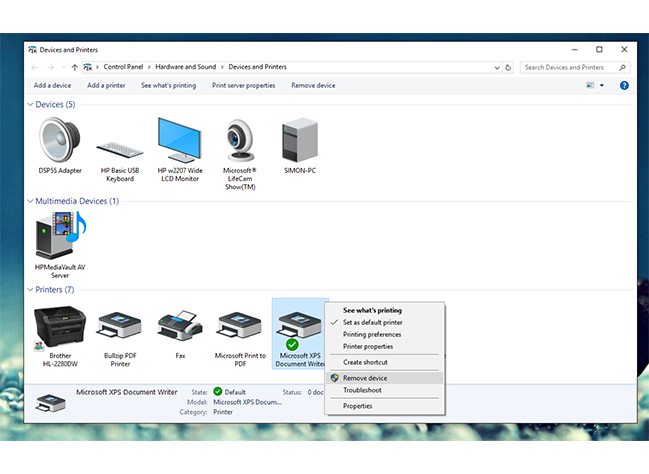Click the Default state value
The image size is (649, 474).
[235, 392]
